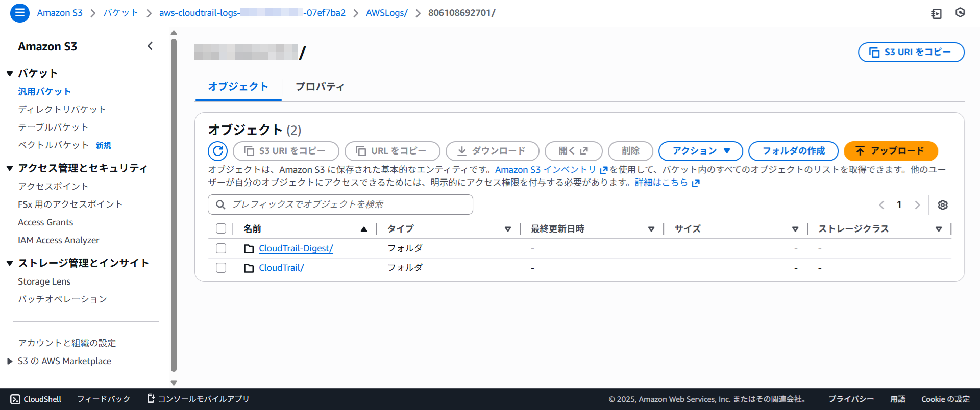Click the sidebar vertical scrollbar
The height and width of the screenshot is (410, 980).
(174, 204)
